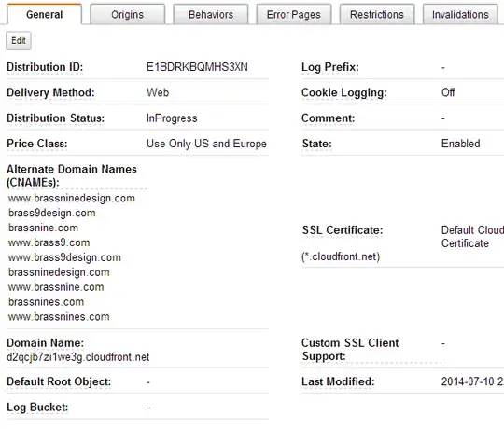
Task: Select d2qcjb7zi1we3g.cloudfront.net domain name
Action: point(78,357)
